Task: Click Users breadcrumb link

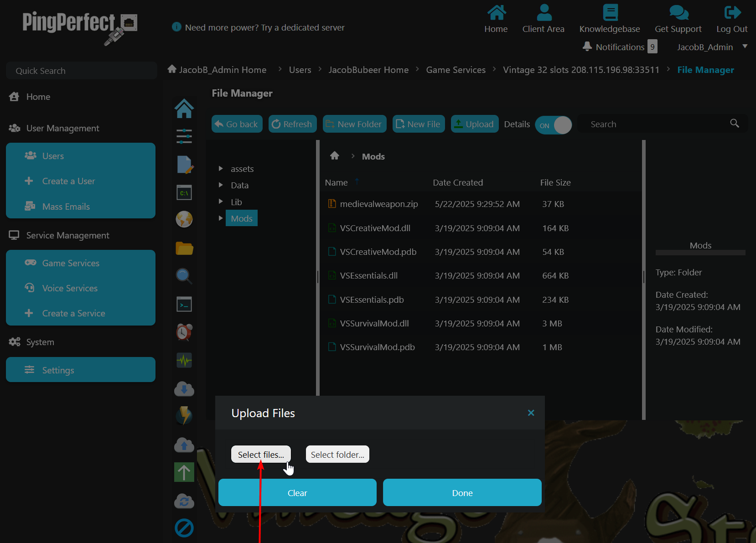Action: 300,70
